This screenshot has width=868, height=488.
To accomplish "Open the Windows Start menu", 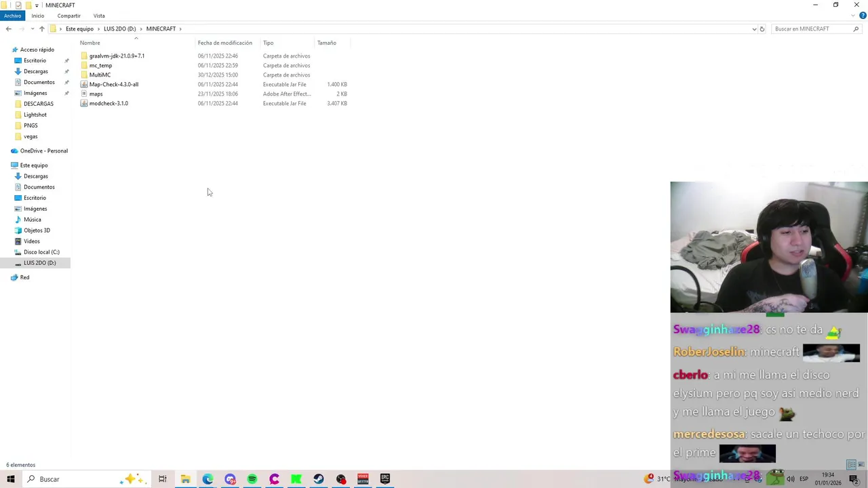I will coord(11,479).
